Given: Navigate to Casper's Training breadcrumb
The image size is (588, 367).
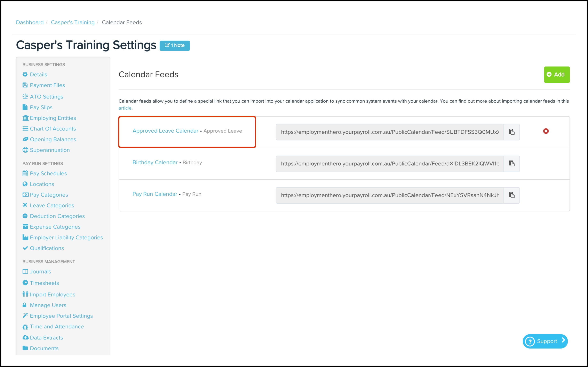Looking at the screenshot, I should click(73, 22).
